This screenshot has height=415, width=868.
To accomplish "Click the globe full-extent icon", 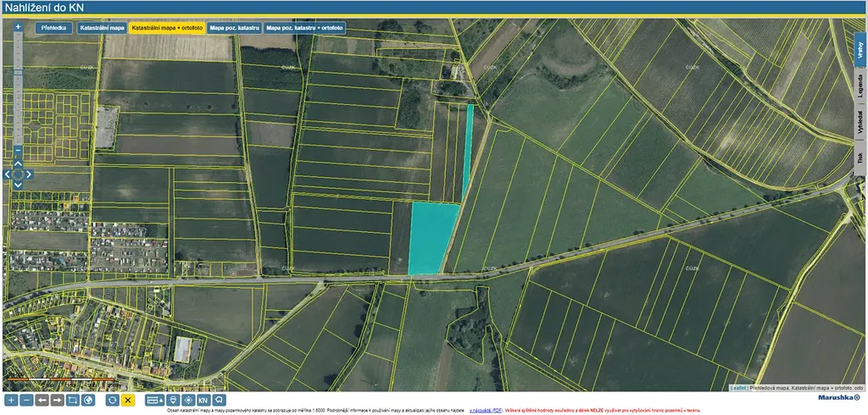I will [x=89, y=400].
